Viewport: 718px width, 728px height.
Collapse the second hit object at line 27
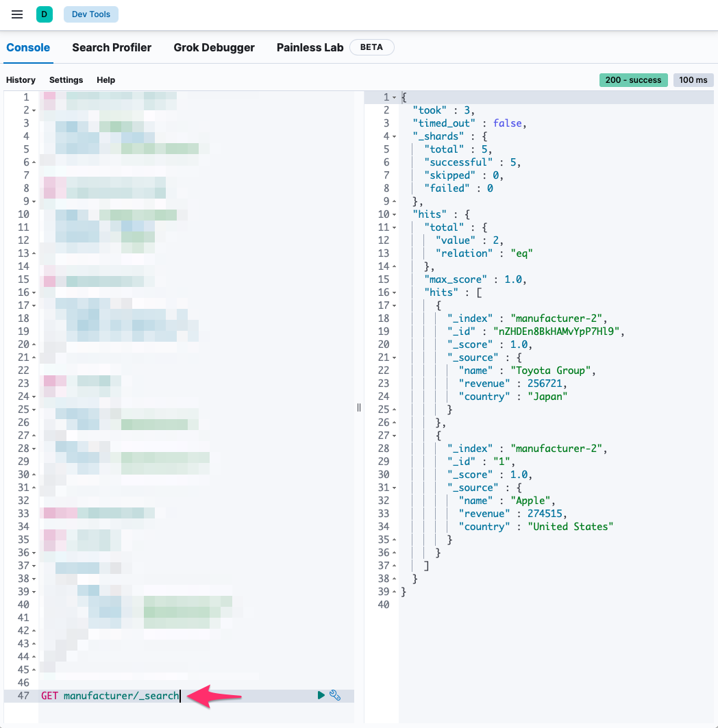click(395, 435)
